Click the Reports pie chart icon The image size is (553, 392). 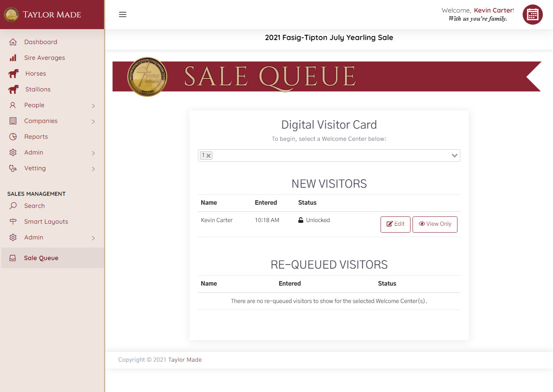click(13, 137)
